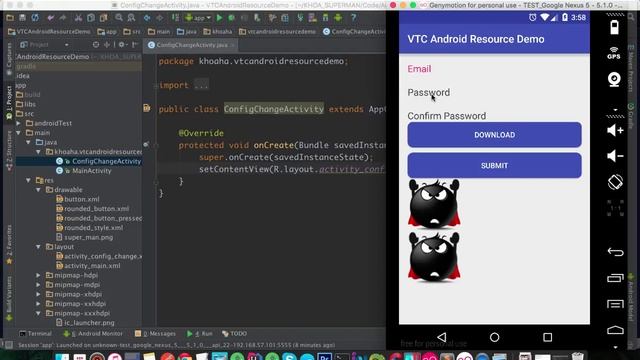
Task: Rotate the device via Genymotion icon
Action: tap(615, 182)
